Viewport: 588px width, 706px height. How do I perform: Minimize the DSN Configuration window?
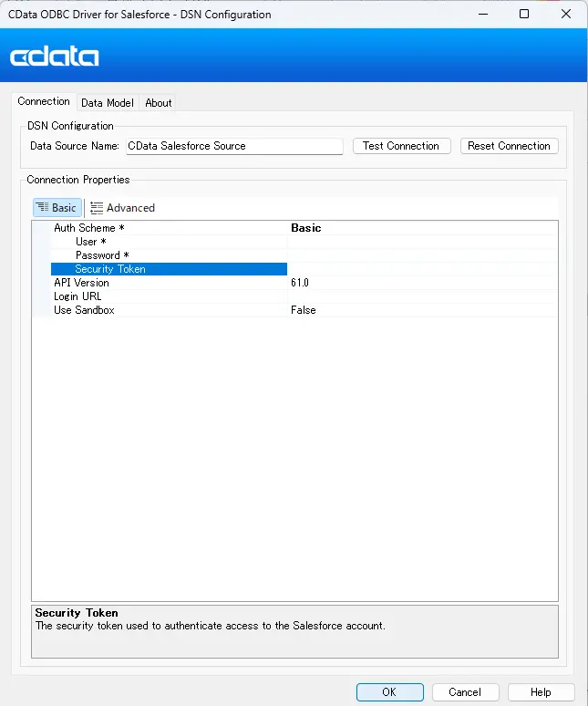(x=483, y=15)
